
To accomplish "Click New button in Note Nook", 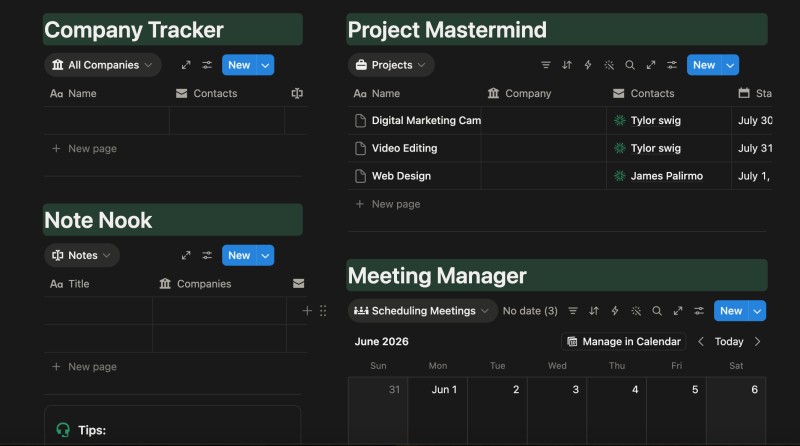I will click(x=239, y=255).
